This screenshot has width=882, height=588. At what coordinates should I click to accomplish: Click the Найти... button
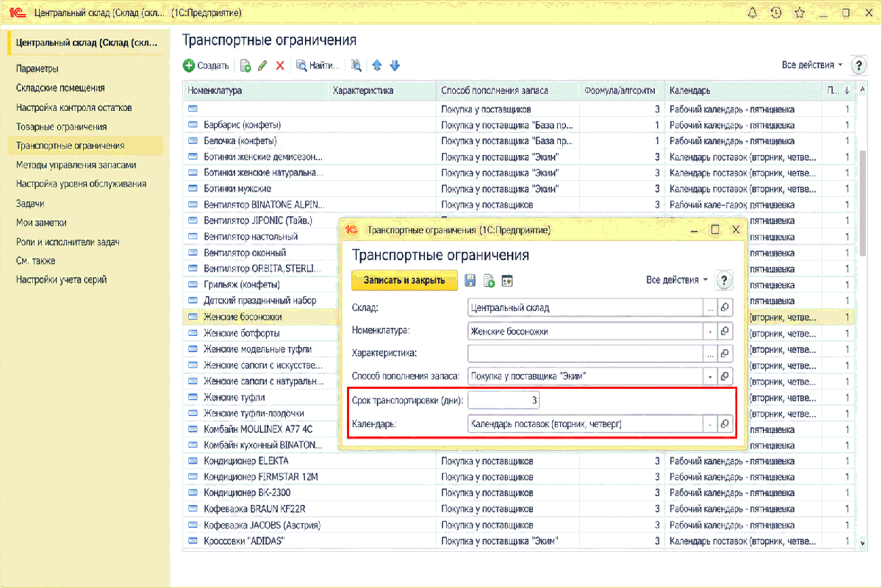pos(318,65)
